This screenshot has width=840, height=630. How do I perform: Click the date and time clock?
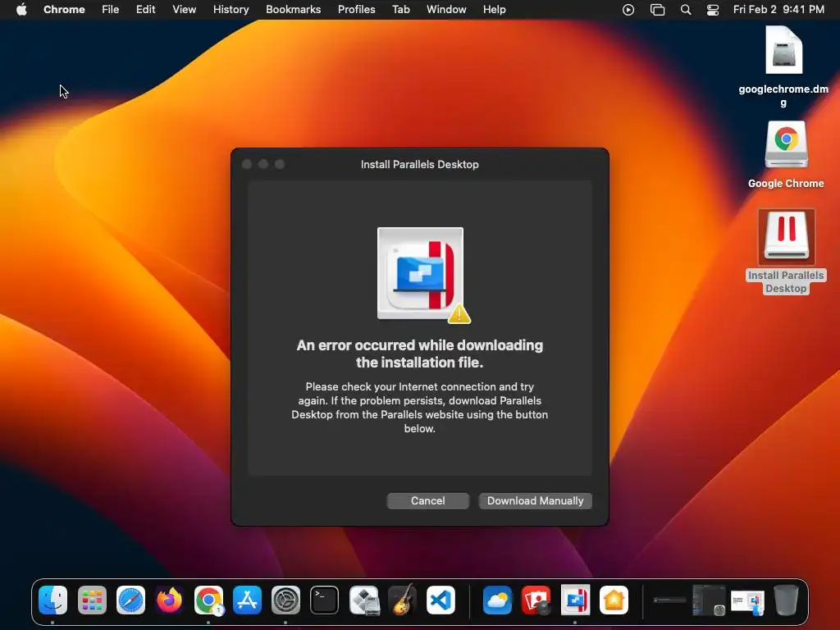(x=778, y=9)
